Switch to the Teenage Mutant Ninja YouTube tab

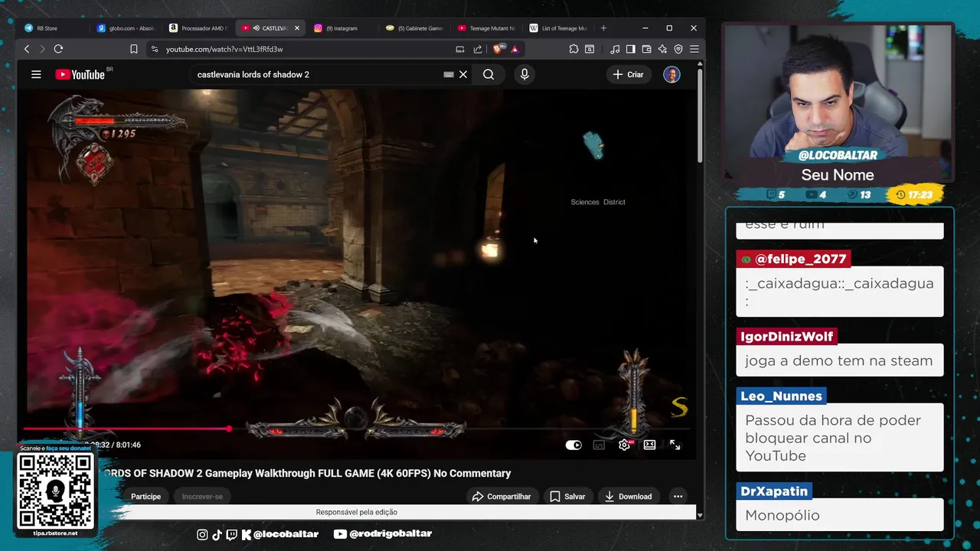(x=487, y=28)
